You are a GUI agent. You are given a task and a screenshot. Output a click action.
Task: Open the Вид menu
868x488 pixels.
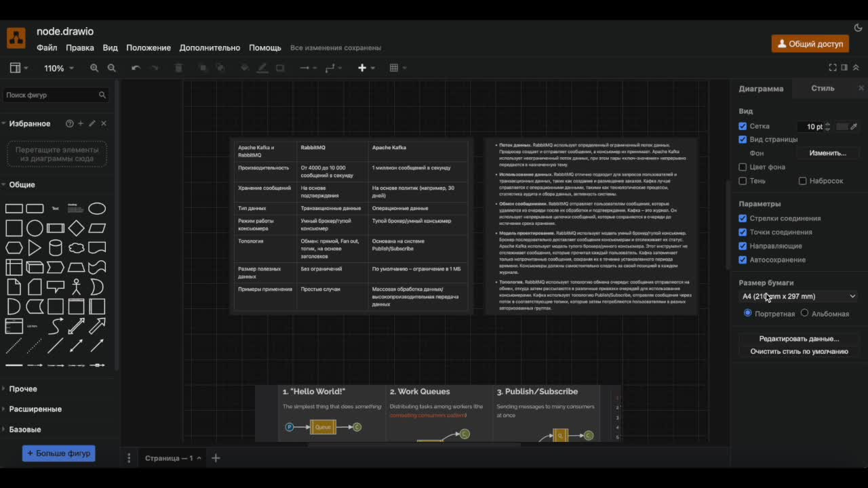coord(110,47)
